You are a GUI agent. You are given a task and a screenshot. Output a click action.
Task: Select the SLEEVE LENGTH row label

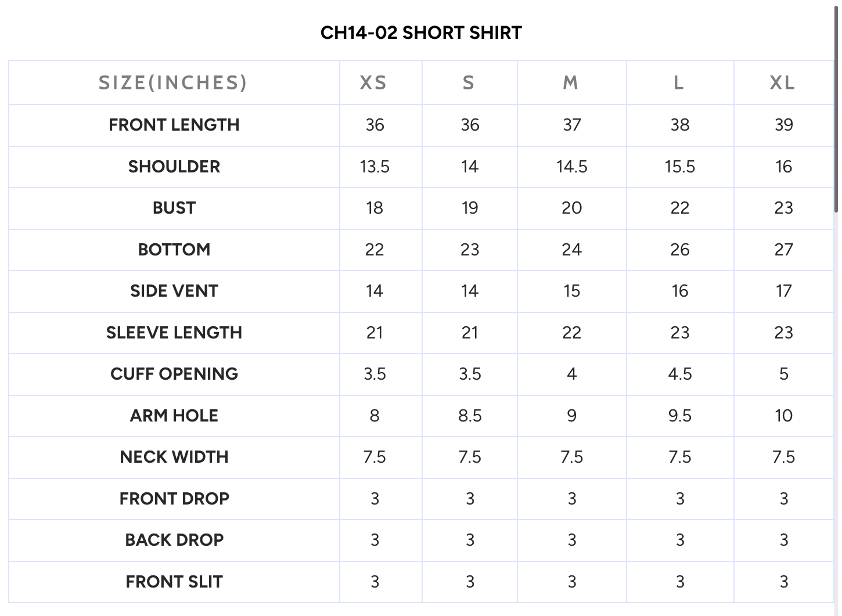point(174,333)
